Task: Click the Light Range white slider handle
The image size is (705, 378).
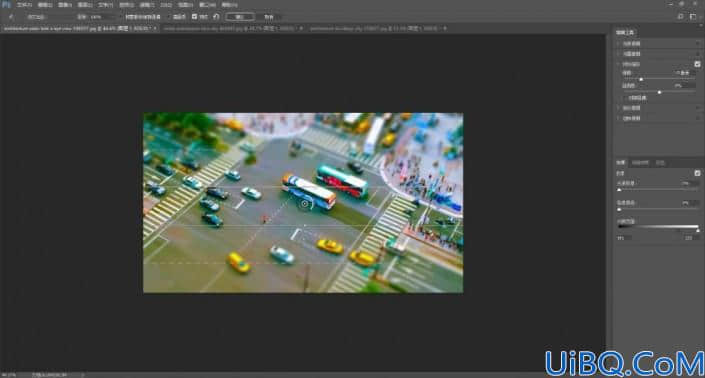Action: click(698, 231)
